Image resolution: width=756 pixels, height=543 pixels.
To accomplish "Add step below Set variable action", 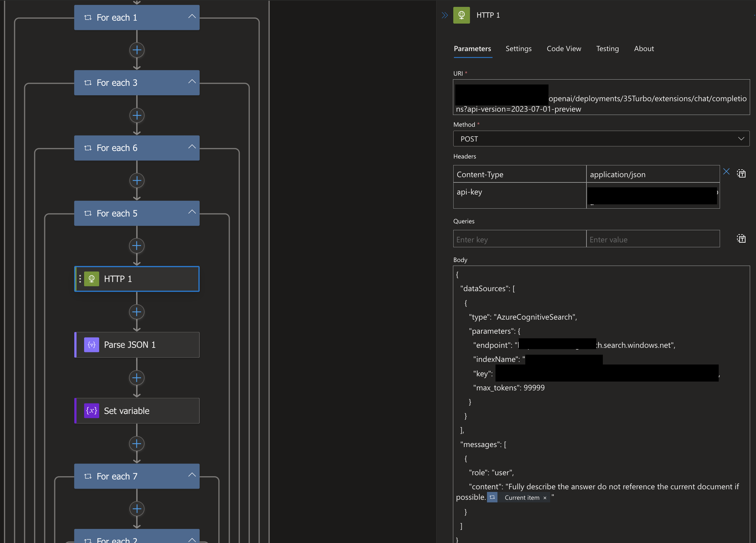I will (x=137, y=444).
